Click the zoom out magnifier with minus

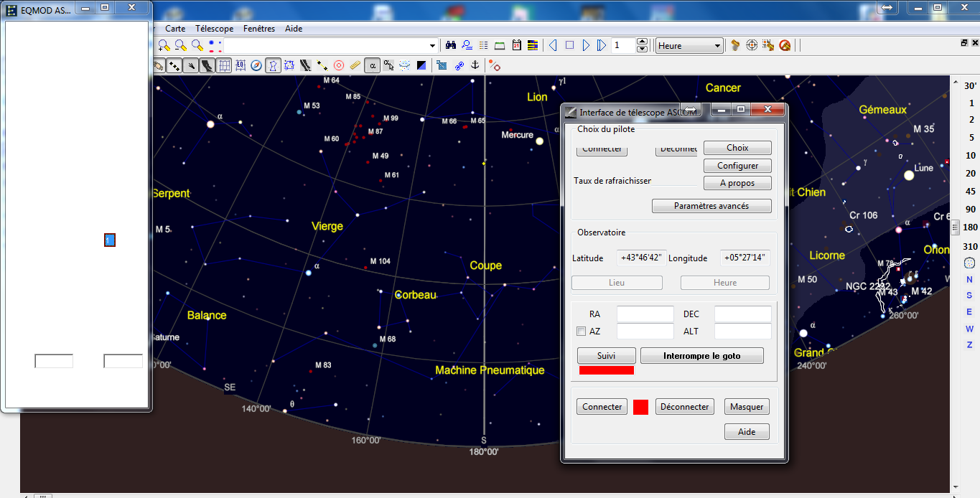coord(180,45)
